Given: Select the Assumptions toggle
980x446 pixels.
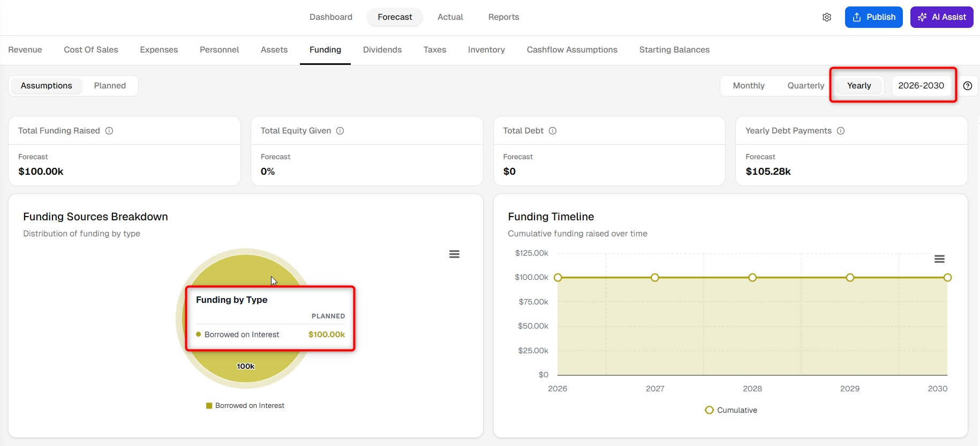Looking at the screenshot, I should tap(47, 86).
